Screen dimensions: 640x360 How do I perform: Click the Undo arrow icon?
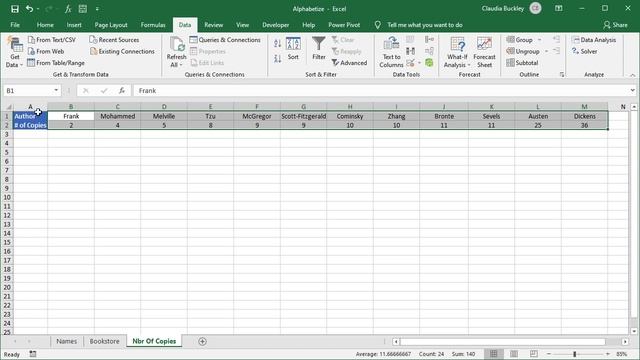[29, 9]
